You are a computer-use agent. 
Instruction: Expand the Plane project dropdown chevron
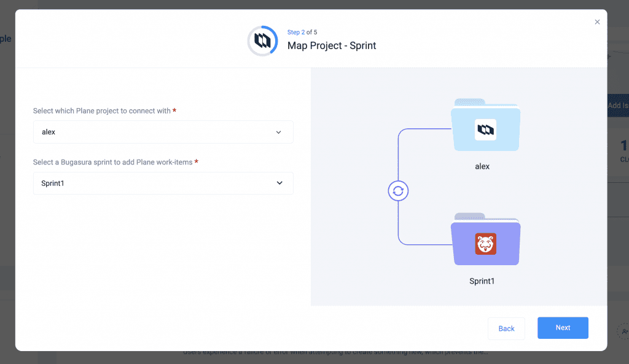[x=278, y=133]
